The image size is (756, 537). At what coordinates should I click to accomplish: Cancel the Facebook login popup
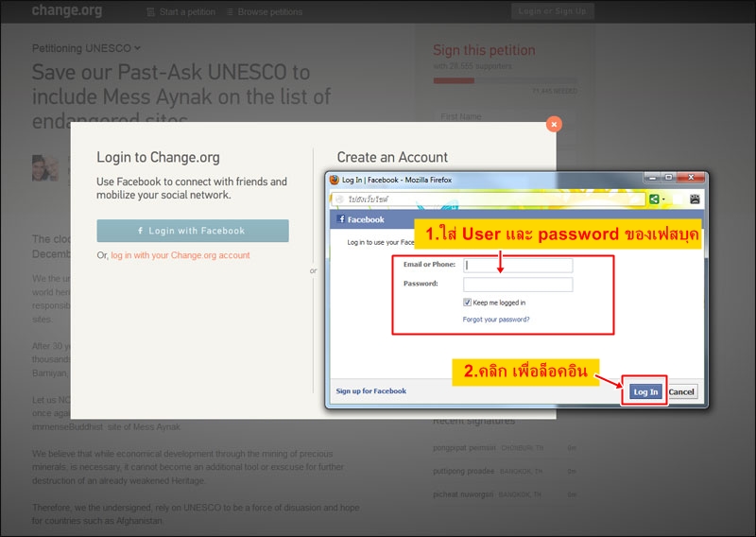click(681, 391)
